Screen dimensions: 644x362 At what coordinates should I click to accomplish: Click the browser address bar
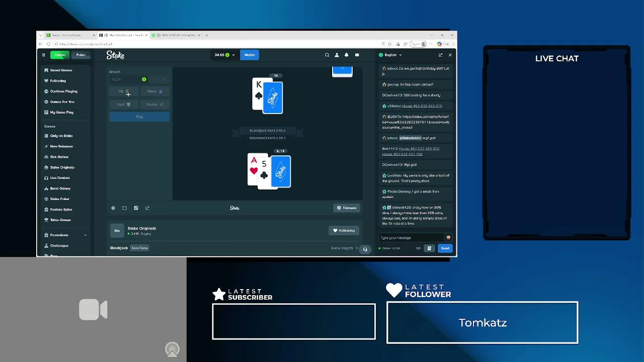(x=216, y=44)
